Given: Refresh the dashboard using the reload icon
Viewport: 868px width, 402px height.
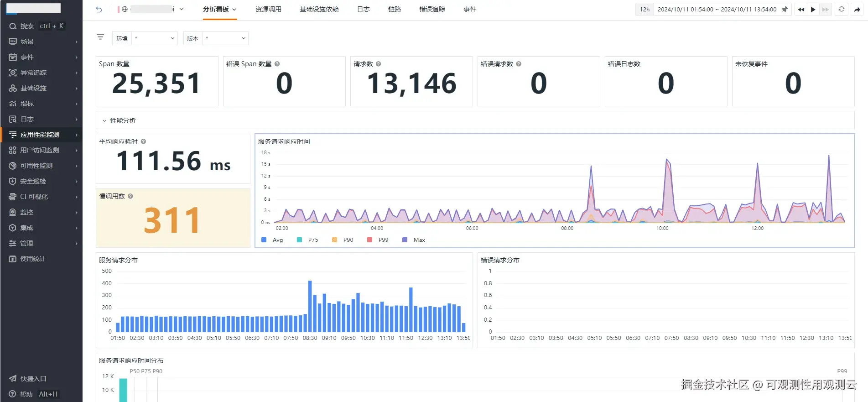Looking at the screenshot, I should click(842, 9).
